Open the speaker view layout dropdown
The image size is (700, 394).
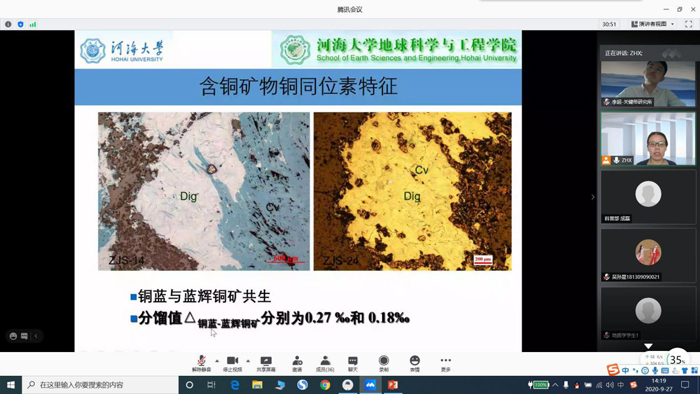coord(652,24)
